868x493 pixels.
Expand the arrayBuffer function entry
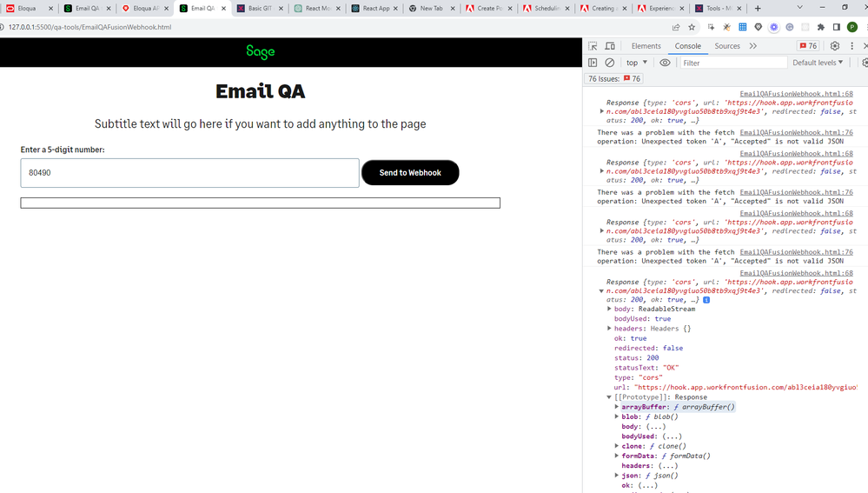click(x=617, y=407)
